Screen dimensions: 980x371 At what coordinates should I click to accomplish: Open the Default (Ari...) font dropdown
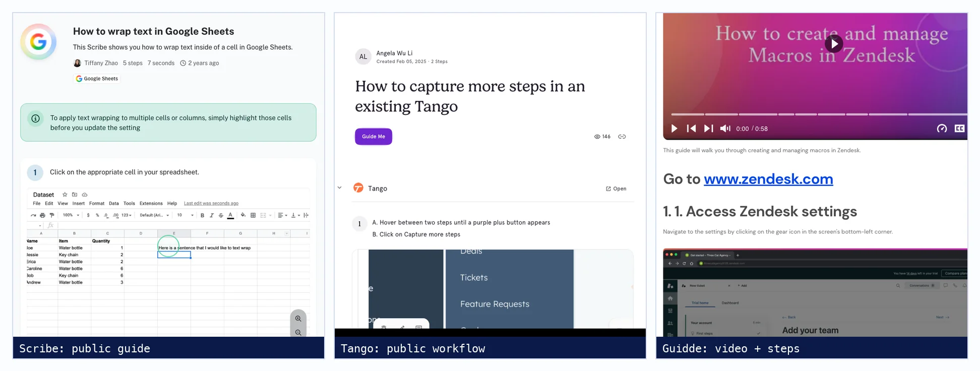point(154,215)
